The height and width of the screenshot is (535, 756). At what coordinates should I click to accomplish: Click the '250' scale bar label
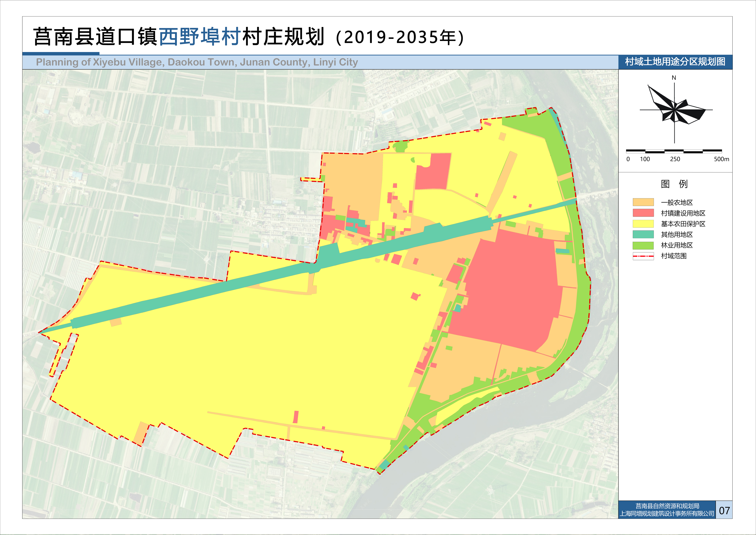click(x=675, y=159)
